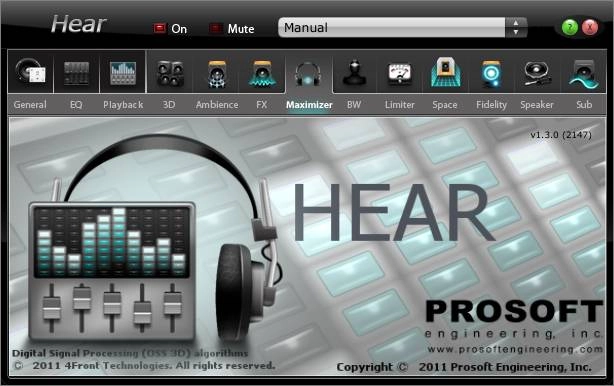Select the Sub woofer wave icon
This screenshot has height=386, width=614.
click(x=583, y=74)
